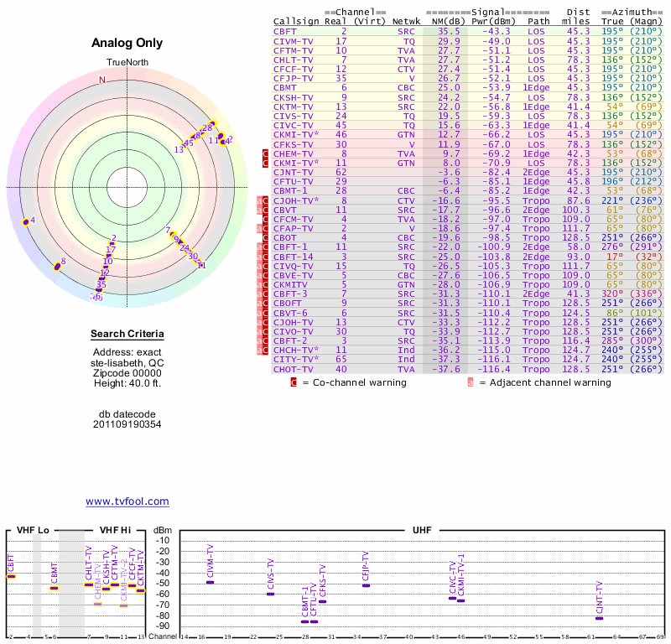
Task: Click the red co-channel warning icon in the legend
Action: click(294, 382)
